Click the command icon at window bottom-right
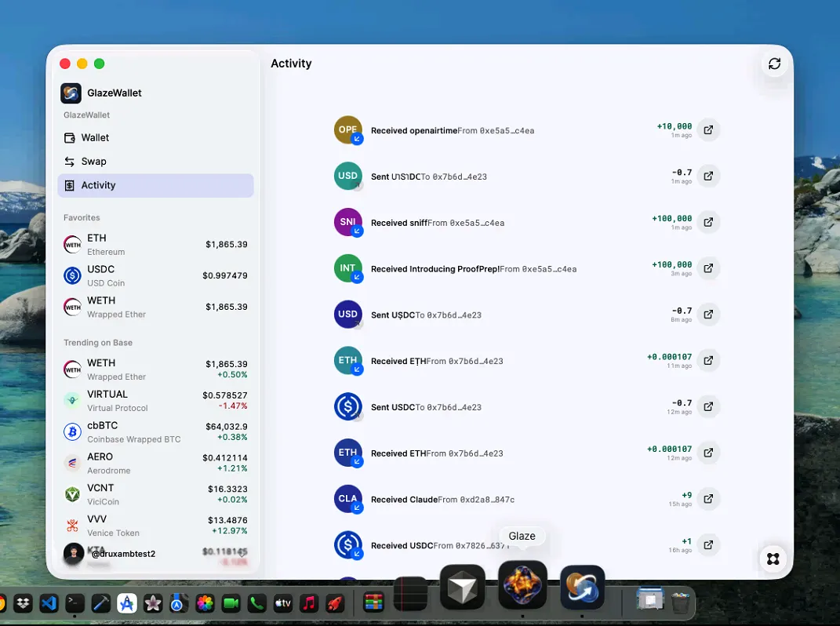The width and height of the screenshot is (840, 626). click(x=773, y=559)
